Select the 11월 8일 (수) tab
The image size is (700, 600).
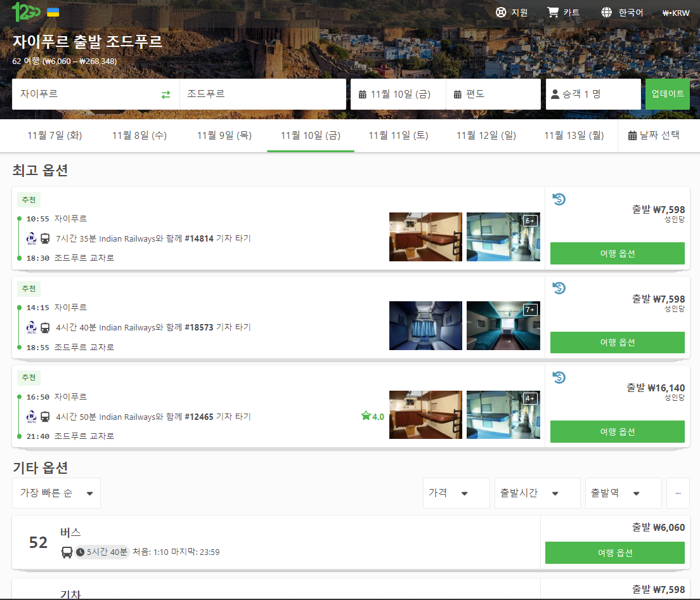(139, 135)
